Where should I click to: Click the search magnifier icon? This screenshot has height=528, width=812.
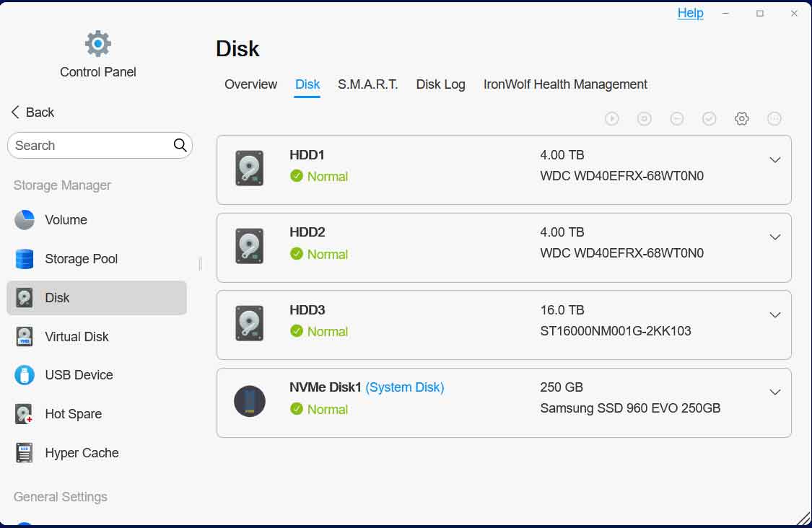[x=180, y=145]
